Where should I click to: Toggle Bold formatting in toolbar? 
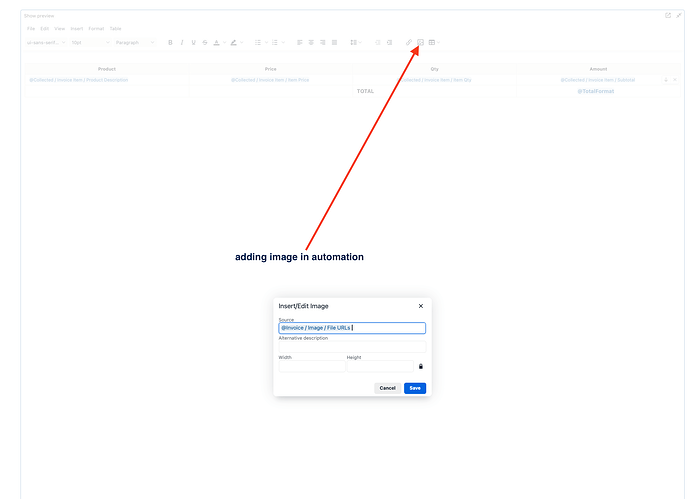click(x=170, y=42)
